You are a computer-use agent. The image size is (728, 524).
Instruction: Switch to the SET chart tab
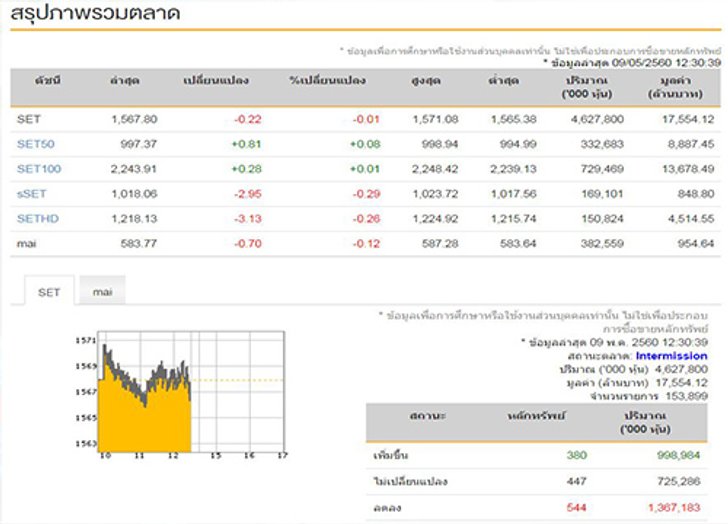coord(49,292)
